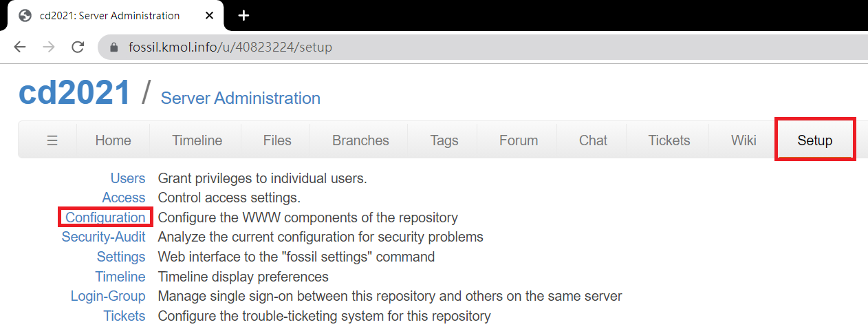The height and width of the screenshot is (329, 868).
Task: Select the Setup menu item
Action: point(815,140)
